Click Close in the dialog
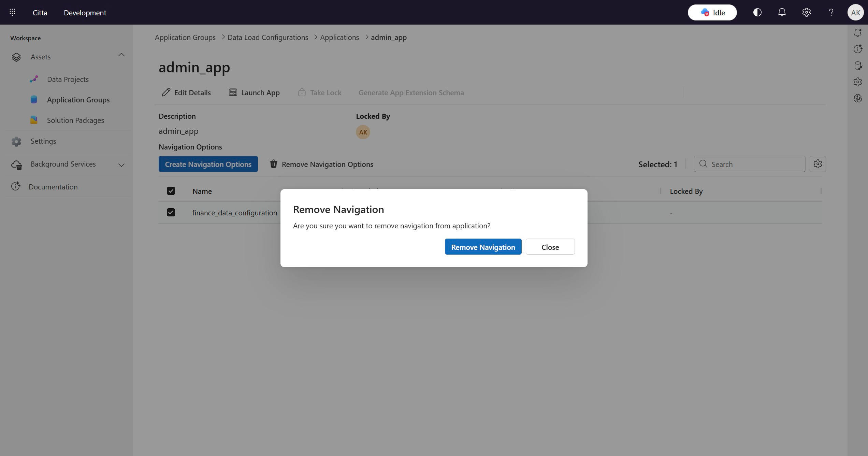The image size is (868, 456). pos(550,247)
